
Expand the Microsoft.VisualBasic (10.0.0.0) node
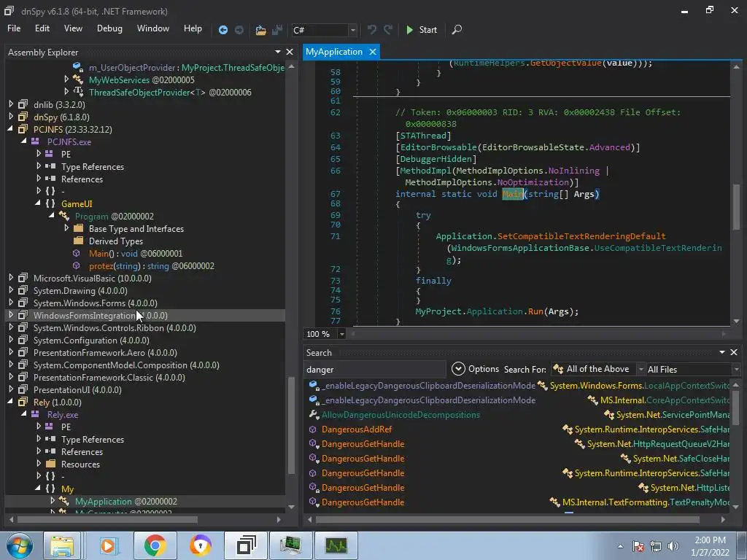pos(11,278)
